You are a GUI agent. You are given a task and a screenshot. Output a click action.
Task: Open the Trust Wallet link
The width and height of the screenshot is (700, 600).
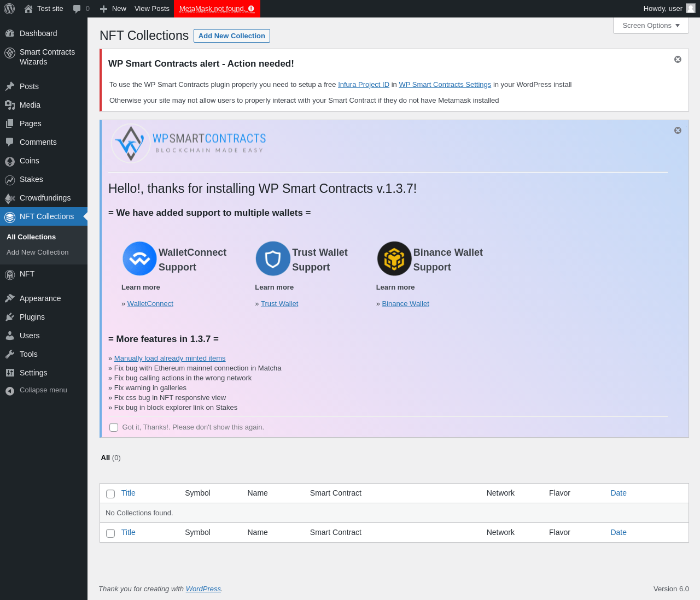(x=279, y=304)
